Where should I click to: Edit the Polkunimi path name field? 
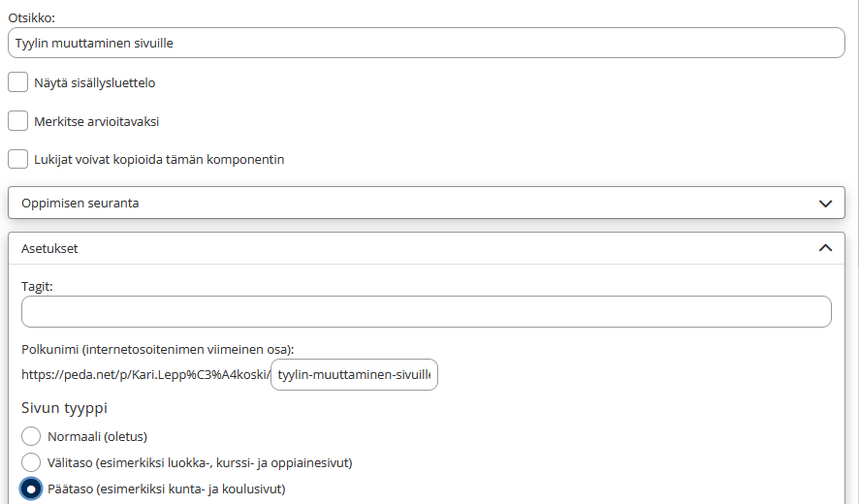coord(354,375)
